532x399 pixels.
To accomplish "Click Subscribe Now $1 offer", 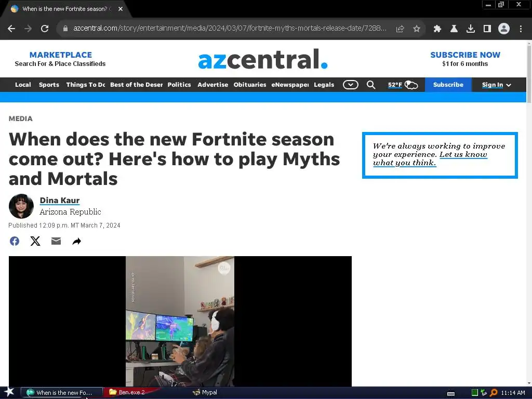I will pyautogui.click(x=465, y=59).
